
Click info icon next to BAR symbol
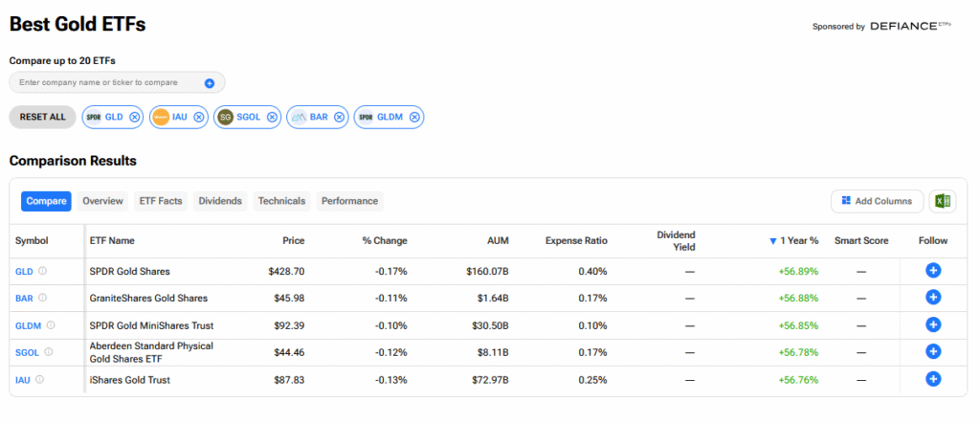tap(43, 298)
